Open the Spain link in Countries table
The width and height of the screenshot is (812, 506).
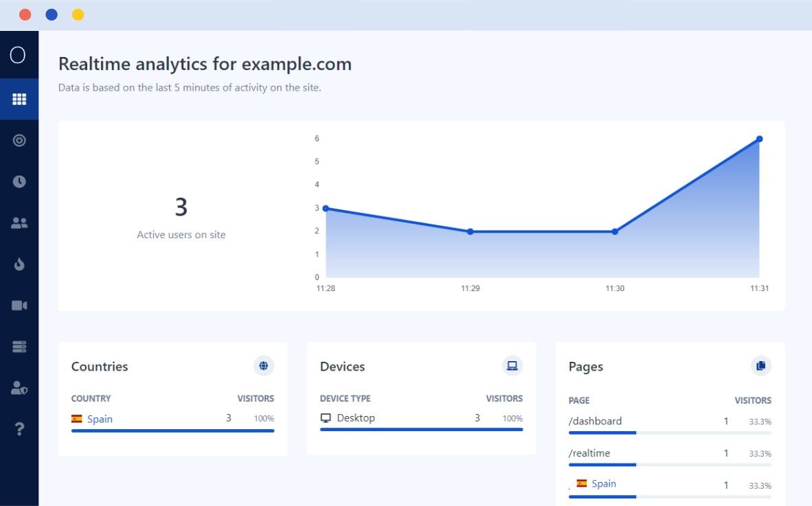coord(100,419)
